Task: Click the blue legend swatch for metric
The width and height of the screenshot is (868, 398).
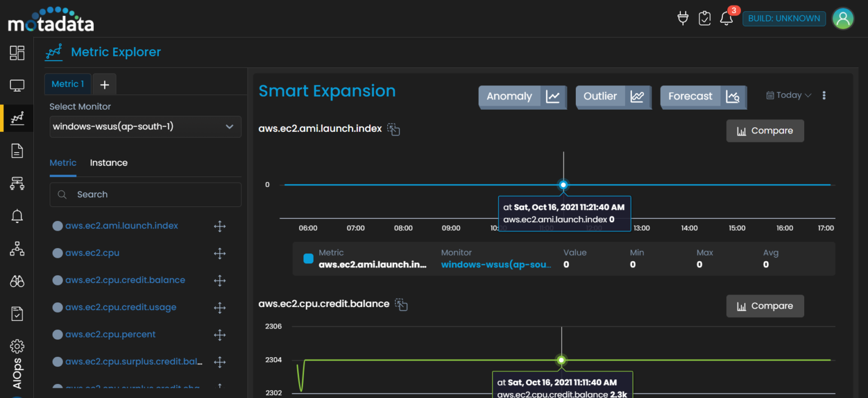Action: 309,258
